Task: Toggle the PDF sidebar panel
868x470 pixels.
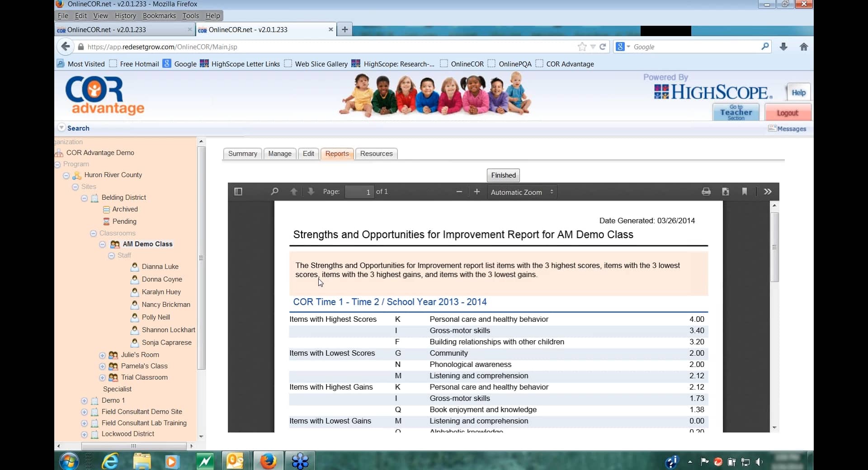Action: click(x=239, y=192)
